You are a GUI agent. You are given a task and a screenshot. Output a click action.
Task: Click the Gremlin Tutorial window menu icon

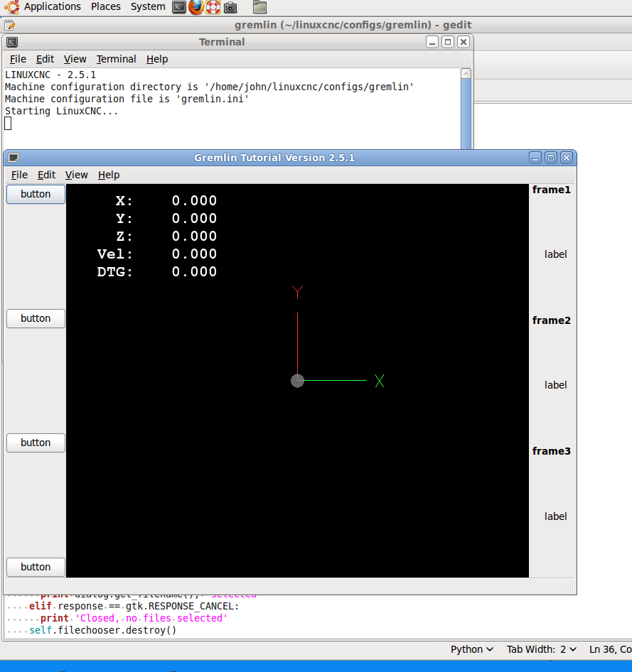click(x=14, y=158)
